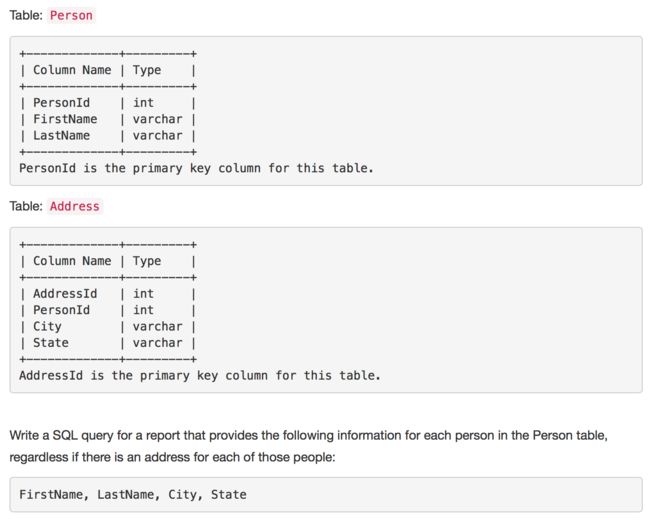Click 'regardless if there is an address' line

pos(172,457)
